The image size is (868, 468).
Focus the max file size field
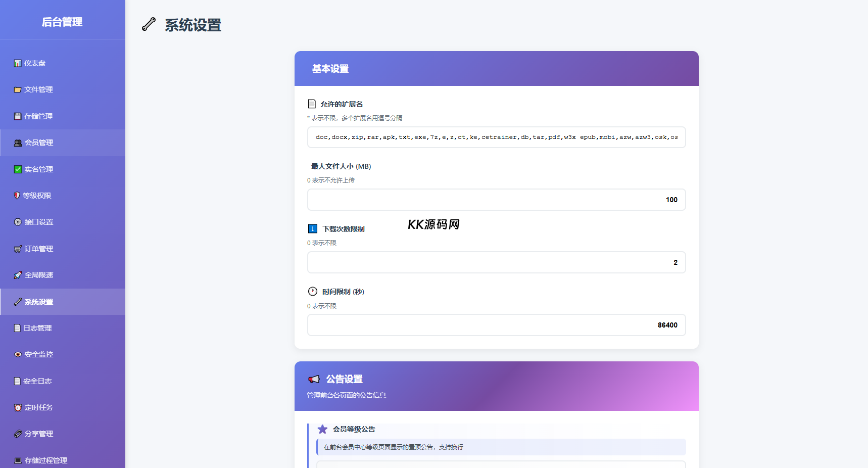coord(496,200)
